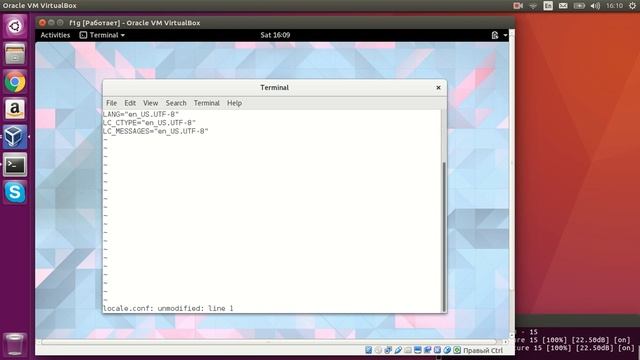Click the display monitor status icon
The height and width of the screenshot is (360, 640).
tap(418, 350)
